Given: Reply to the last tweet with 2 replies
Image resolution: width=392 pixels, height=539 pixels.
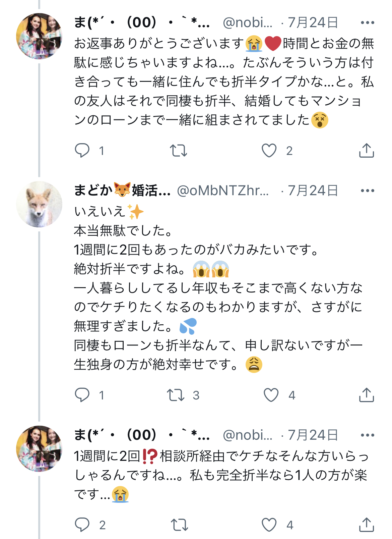Looking at the screenshot, I should 82,525.
